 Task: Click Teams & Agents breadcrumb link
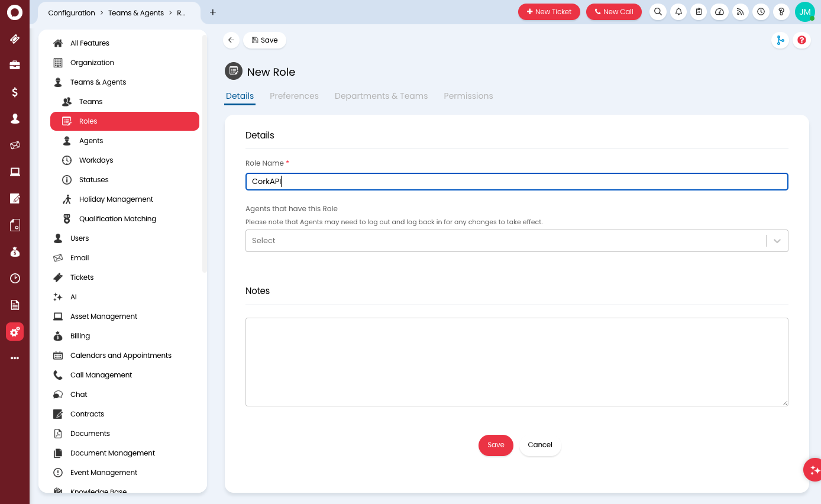[x=136, y=12]
